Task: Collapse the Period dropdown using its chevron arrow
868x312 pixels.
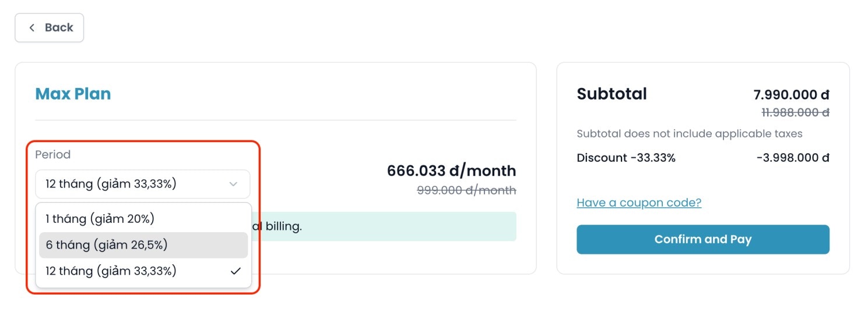Action: (233, 185)
